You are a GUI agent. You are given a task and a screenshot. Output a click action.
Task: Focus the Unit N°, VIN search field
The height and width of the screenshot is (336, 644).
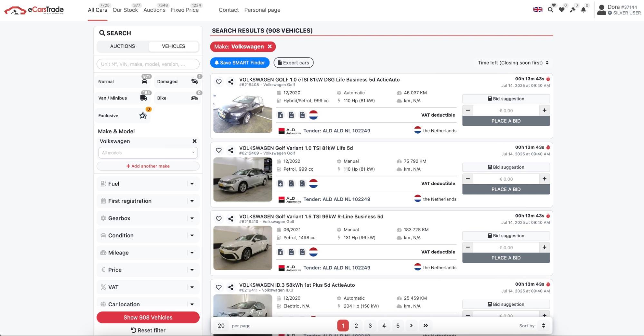click(x=148, y=64)
